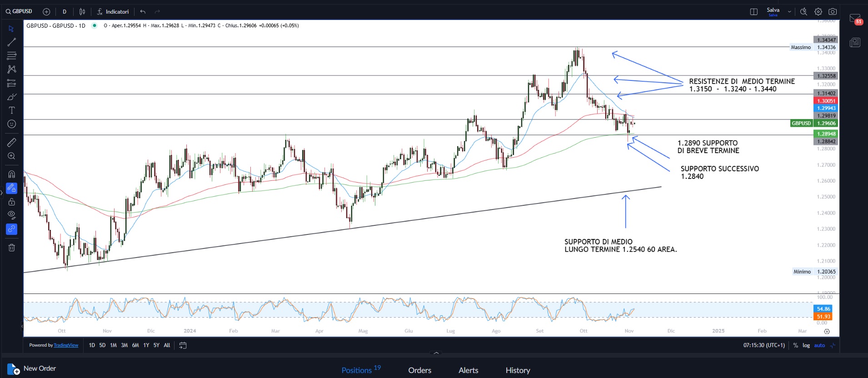Take a chart snapshot with camera icon

pyautogui.click(x=833, y=12)
